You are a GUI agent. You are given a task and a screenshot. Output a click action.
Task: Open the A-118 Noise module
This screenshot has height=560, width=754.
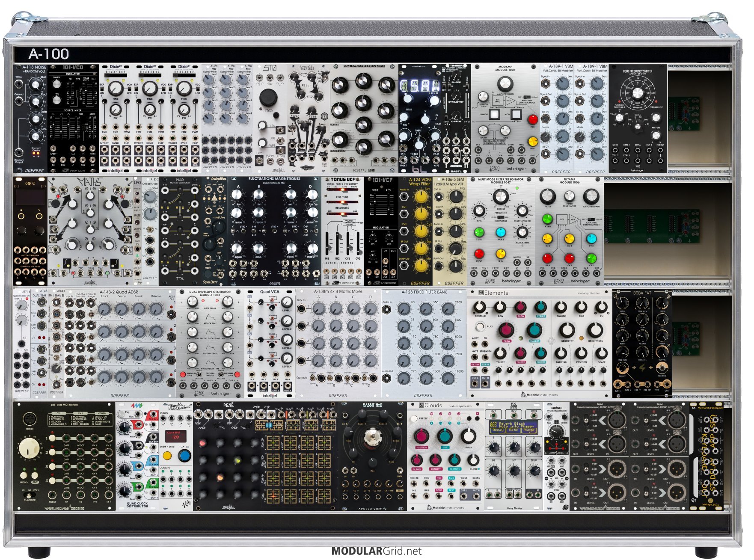30,119
